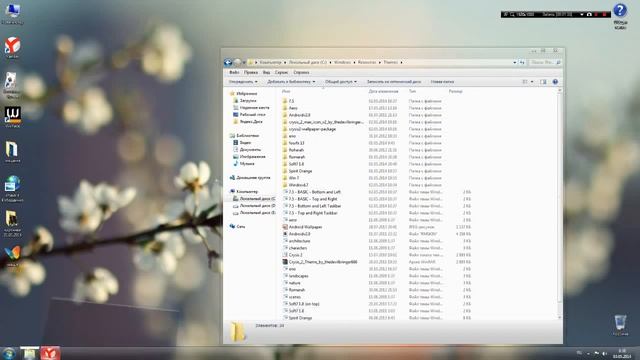Click the blue help icon in the Explorer toolbar
The width and height of the screenshot is (640, 360).
[x=555, y=82]
